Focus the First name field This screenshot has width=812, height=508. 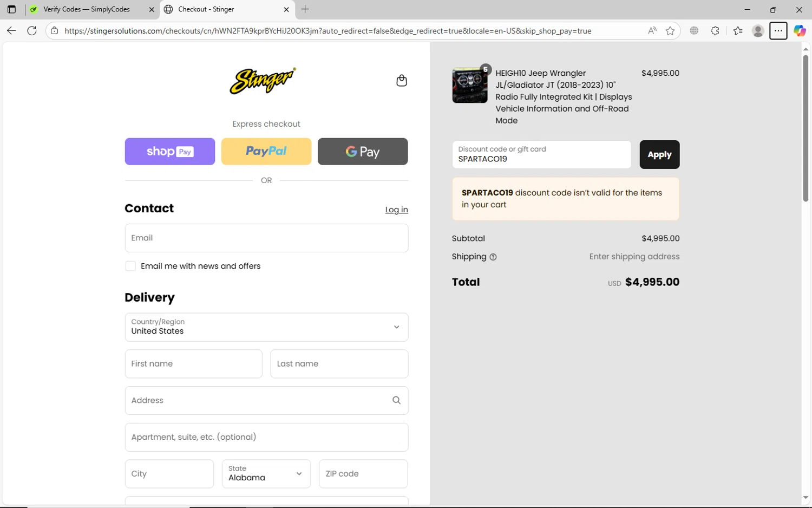(x=194, y=364)
